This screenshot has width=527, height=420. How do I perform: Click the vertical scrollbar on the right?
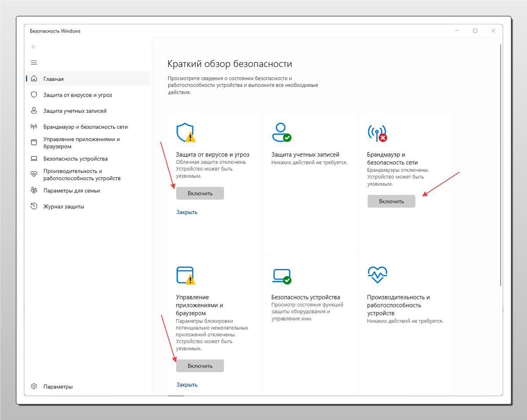501,165
